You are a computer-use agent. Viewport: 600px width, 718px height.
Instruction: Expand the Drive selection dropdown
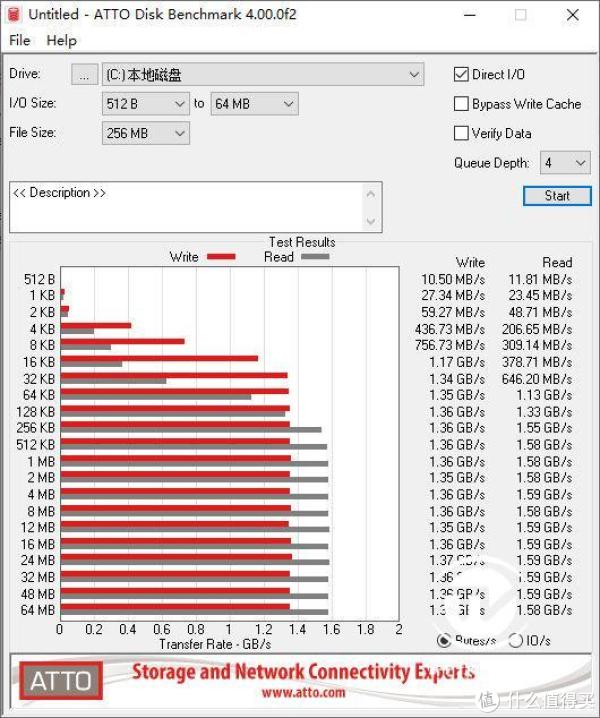(x=263, y=75)
